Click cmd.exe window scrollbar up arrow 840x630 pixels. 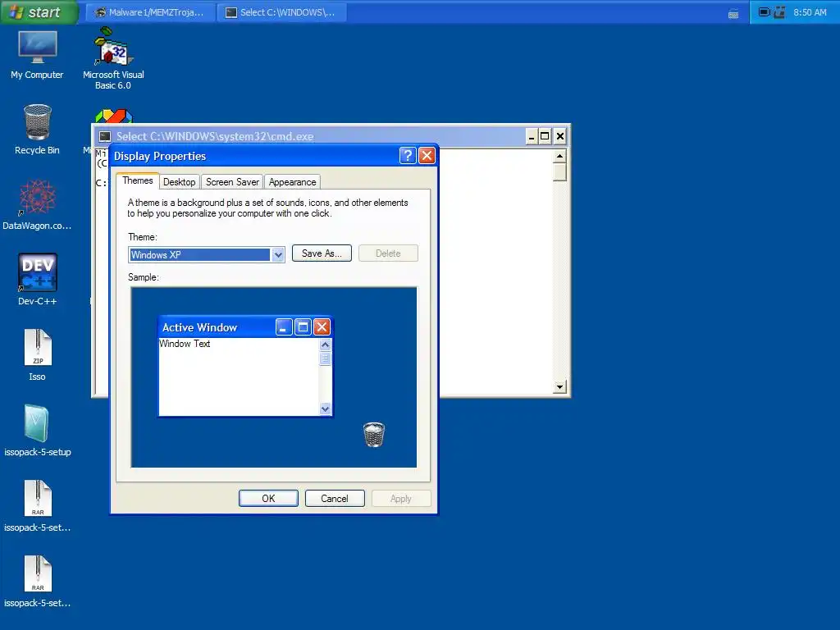point(559,156)
